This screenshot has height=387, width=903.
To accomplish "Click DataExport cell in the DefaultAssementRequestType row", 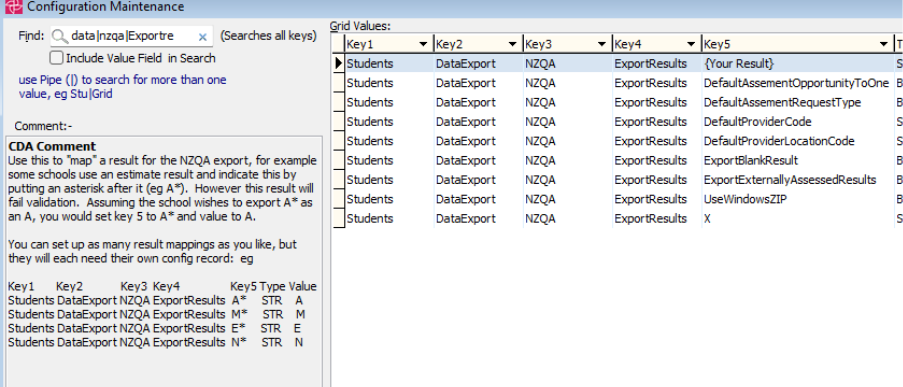I will pyautogui.click(x=478, y=103).
